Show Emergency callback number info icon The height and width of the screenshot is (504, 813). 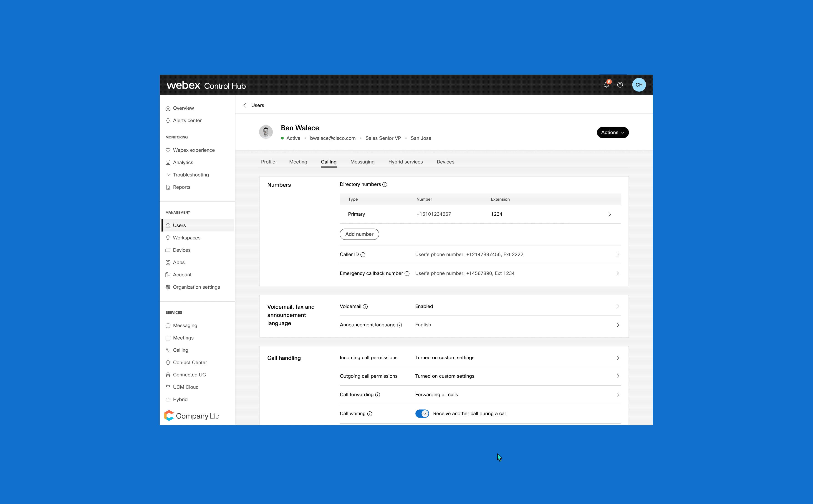[x=407, y=273]
